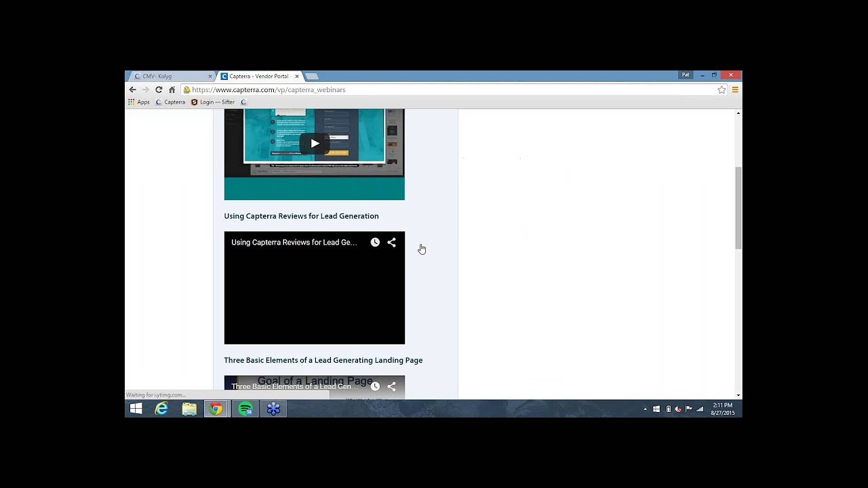Screen dimensions: 868x488
Task: Click Chrome taskbar icon
Action: (x=216, y=409)
